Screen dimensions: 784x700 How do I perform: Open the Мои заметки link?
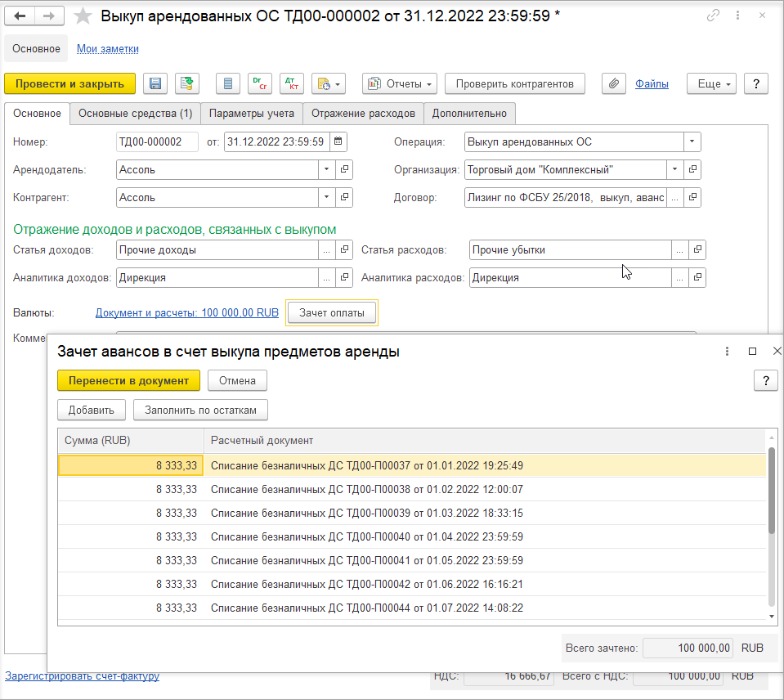click(x=107, y=48)
